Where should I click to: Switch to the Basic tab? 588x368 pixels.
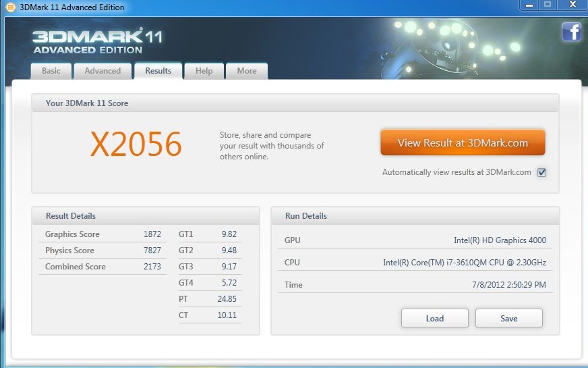click(51, 71)
